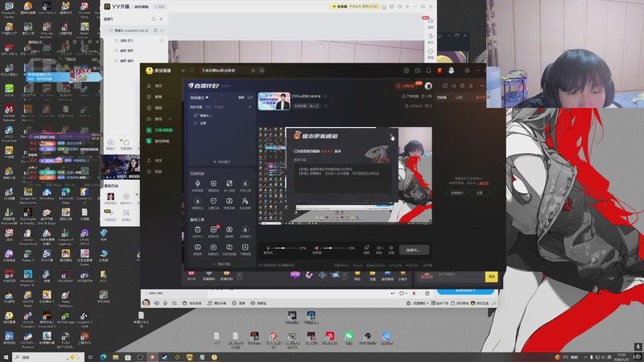Select green 王者荣耀 entry in Huya sidebar
Viewport: 644px width, 362px height.
(160, 130)
